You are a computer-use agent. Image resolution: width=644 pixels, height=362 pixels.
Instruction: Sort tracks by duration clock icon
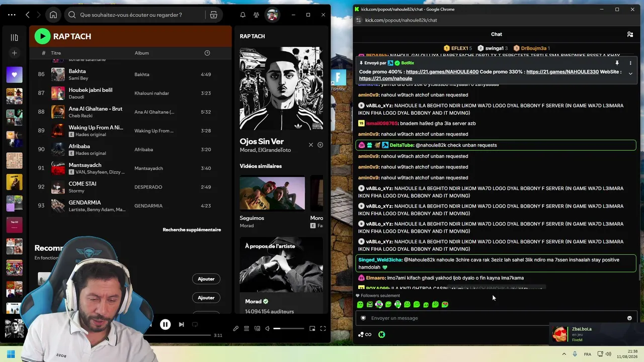click(207, 53)
